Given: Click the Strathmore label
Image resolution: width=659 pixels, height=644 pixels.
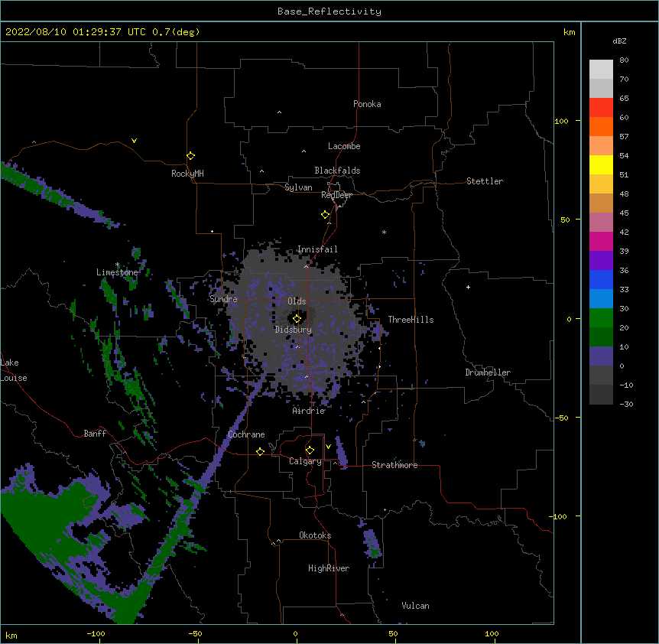Looking at the screenshot, I should (x=394, y=465).
